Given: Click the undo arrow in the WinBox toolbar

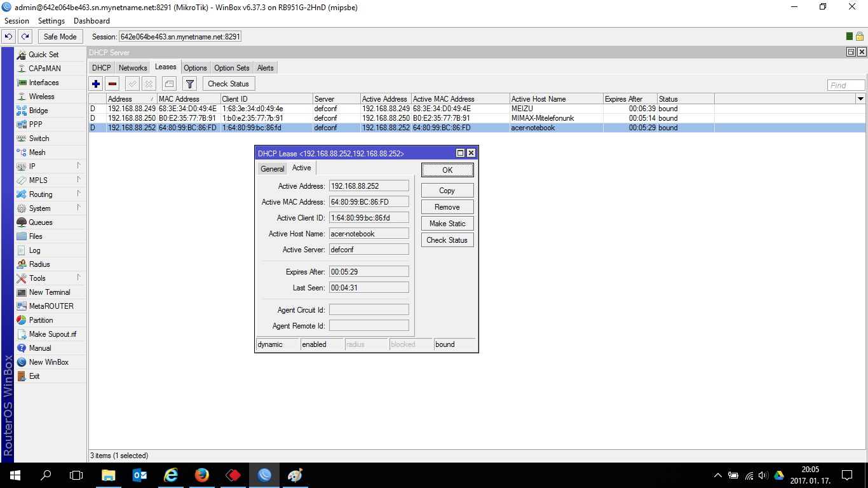Looking at the screenshot, I should click(x=8, y=36).
